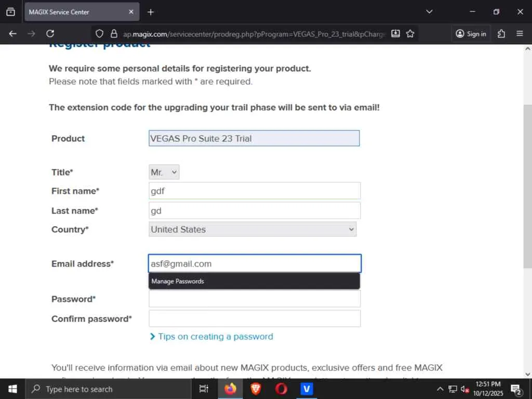Image resolution: width=532 pixels, height=399 pixels.
Task: Open the list all tabs chevron
Action: point(429,12)
